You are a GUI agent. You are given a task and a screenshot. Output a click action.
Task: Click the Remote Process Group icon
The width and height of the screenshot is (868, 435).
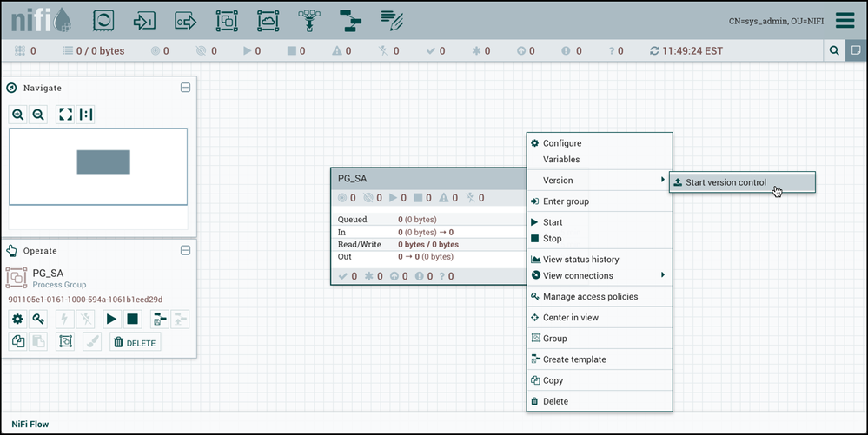[268, 20]
